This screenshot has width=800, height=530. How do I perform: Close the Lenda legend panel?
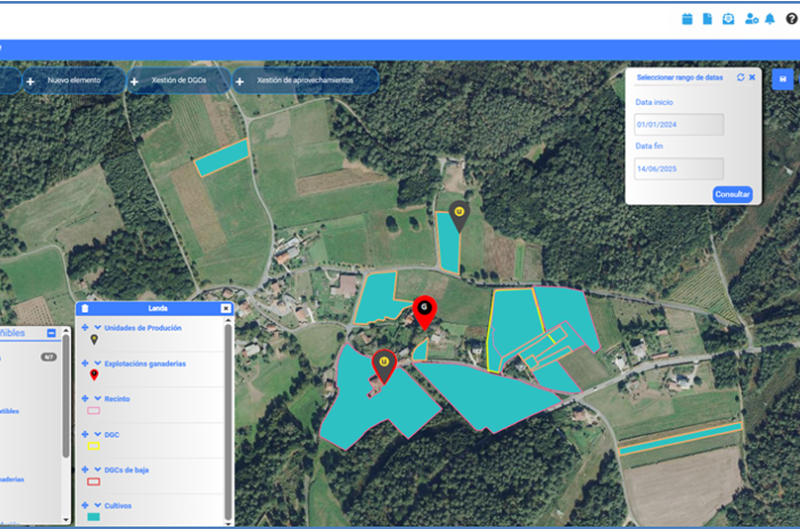click(x=226, y=308)
